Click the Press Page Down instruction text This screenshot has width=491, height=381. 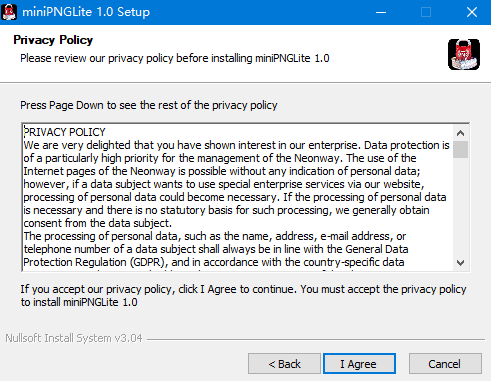(x=149, y=105)
